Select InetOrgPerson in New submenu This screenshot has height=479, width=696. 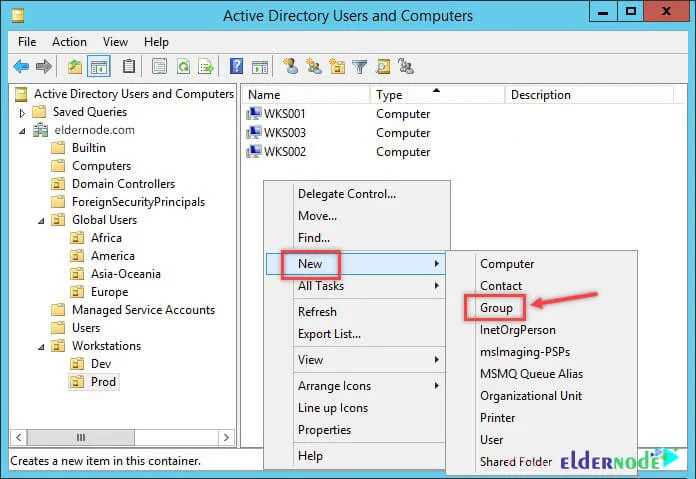(x=518, y=330)
